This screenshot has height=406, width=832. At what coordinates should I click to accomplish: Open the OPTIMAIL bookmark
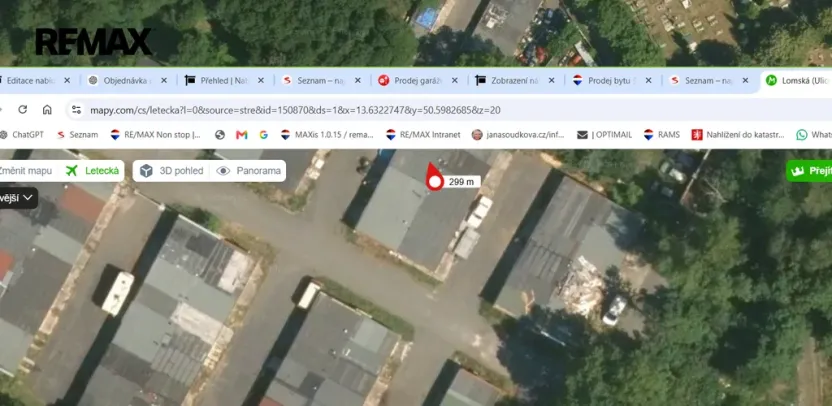click(x=605, y=135)
